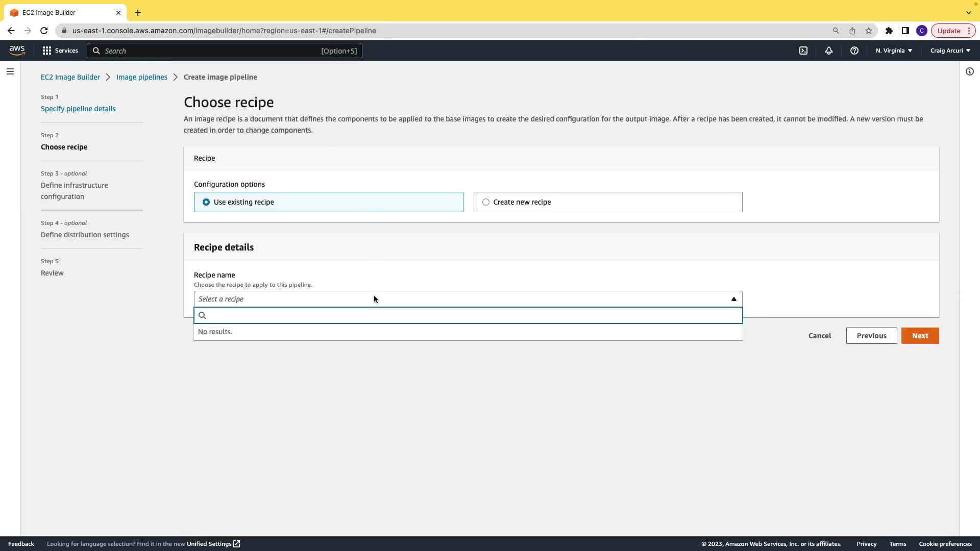Open the side navigation hamburger menu
This screenshot has height=551, width=980.
(x=10, y=71)
